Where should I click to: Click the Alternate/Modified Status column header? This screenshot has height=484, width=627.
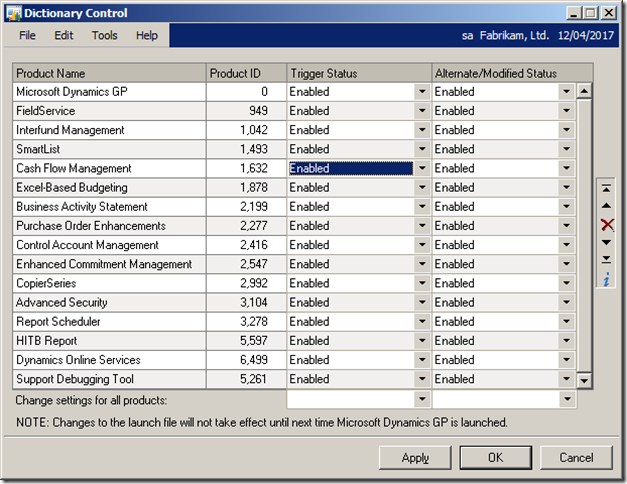[x=512, y=73]
